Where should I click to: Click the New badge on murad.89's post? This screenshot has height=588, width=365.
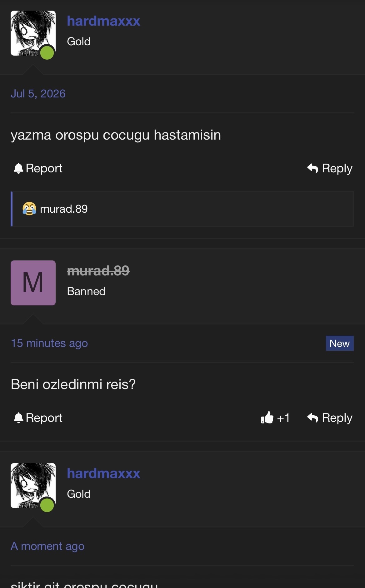(x=340, y=343)
